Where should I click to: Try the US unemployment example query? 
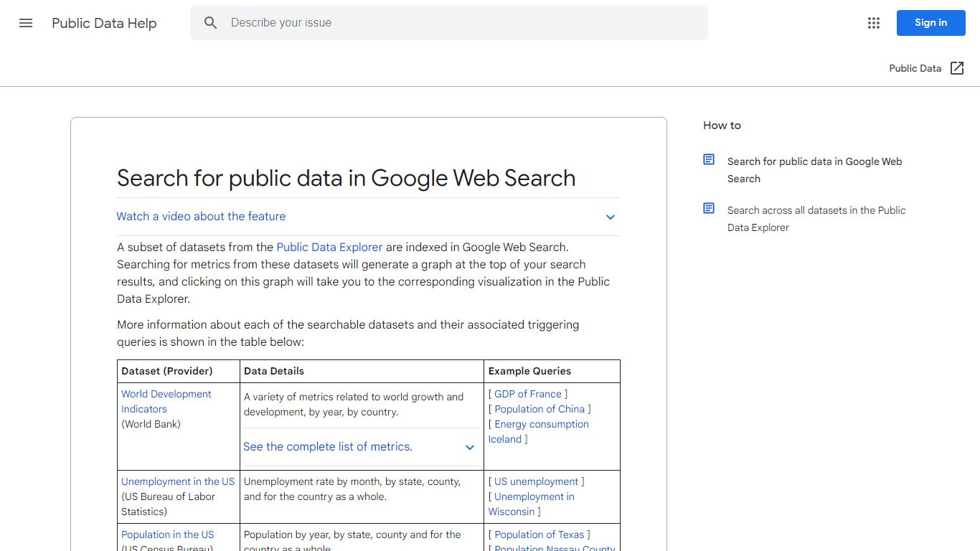(536, 481)
